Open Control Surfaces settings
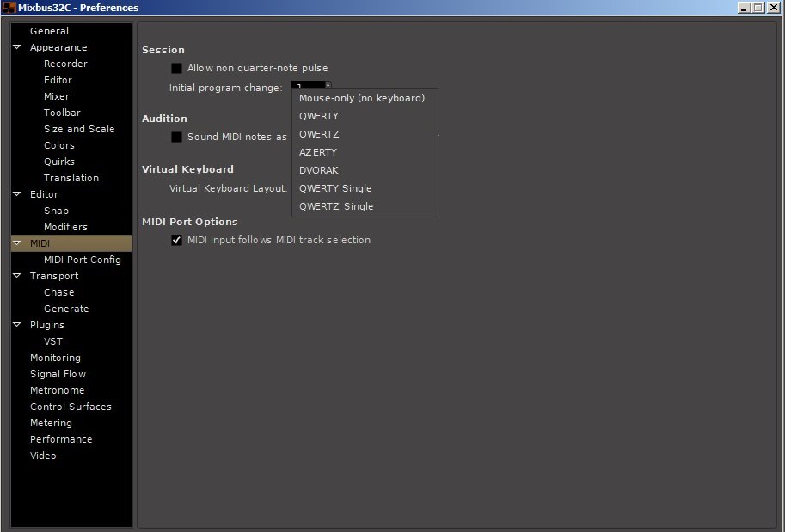 click(x=71, y=407)
